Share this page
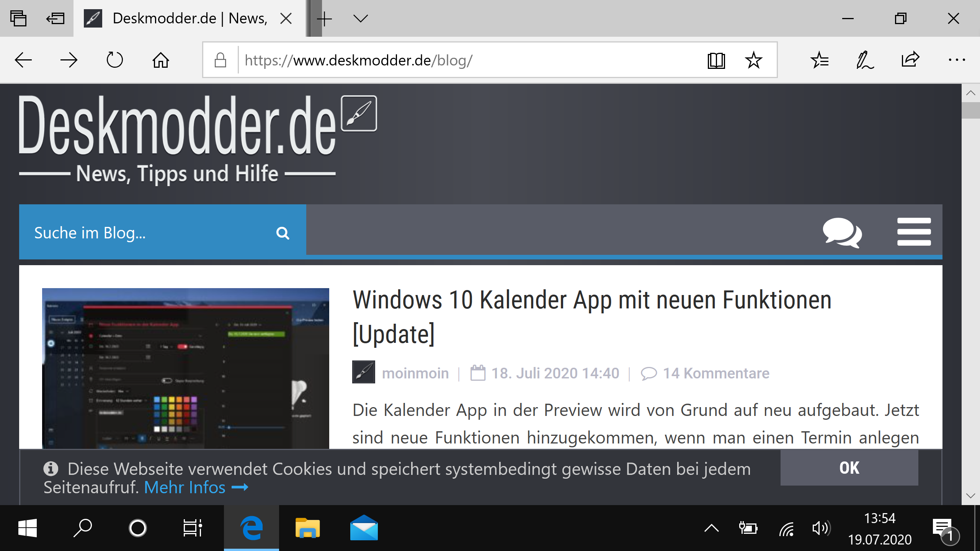980x551 pixels. [910, 59]
